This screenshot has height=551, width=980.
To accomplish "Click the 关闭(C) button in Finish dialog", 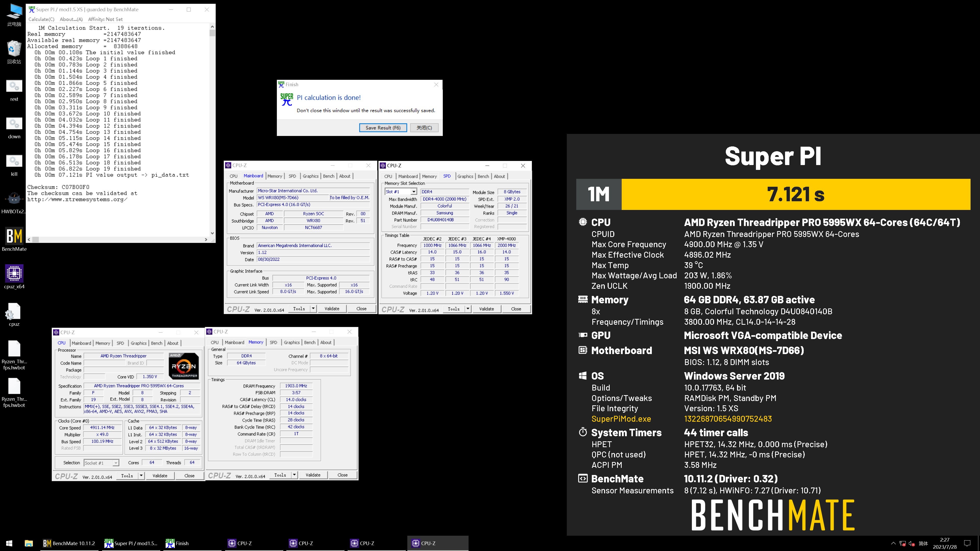I will [424, 128].
